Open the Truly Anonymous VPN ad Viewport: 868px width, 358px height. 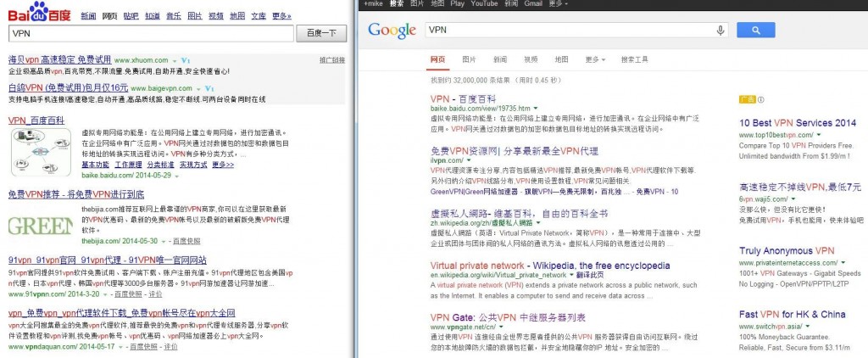(x=786, y=251)
